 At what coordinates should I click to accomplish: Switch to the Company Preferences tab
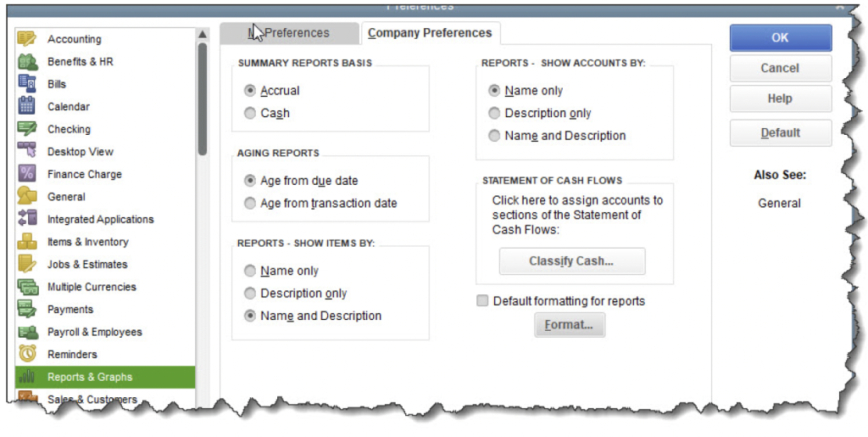click(430, 33)
